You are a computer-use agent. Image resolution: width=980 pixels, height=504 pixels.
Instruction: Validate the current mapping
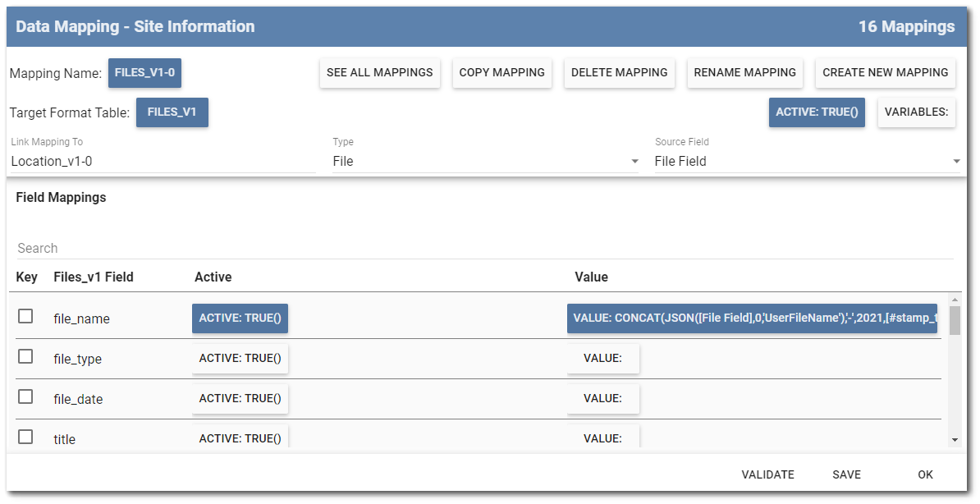[767, 474]
